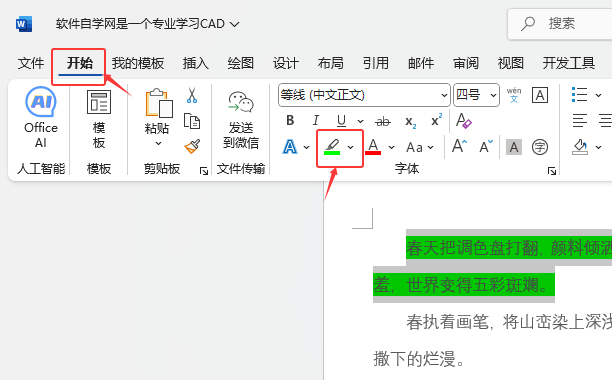Click the paragraph shading paint bucket
The width and height of the screenshot is (612, 380).
(x=580, y=147)
